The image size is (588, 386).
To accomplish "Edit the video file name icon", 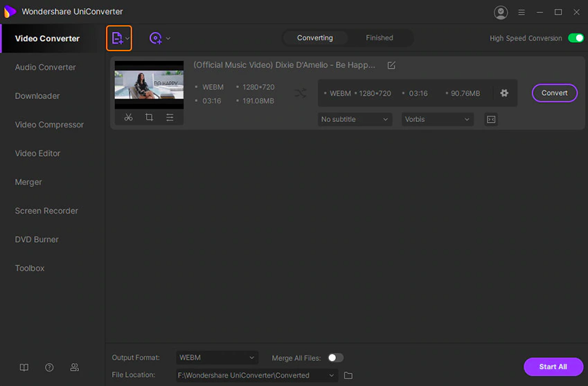I will [391, 65].
